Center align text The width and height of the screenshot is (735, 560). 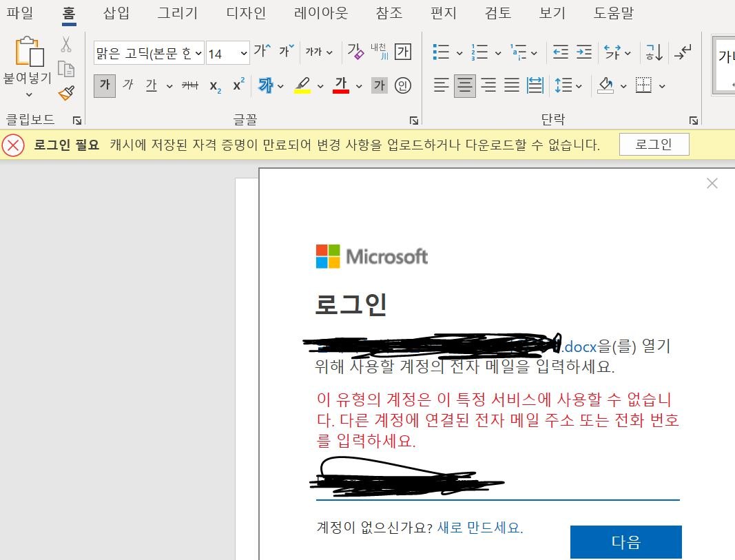pyautogui.click(x=465, y=86)
